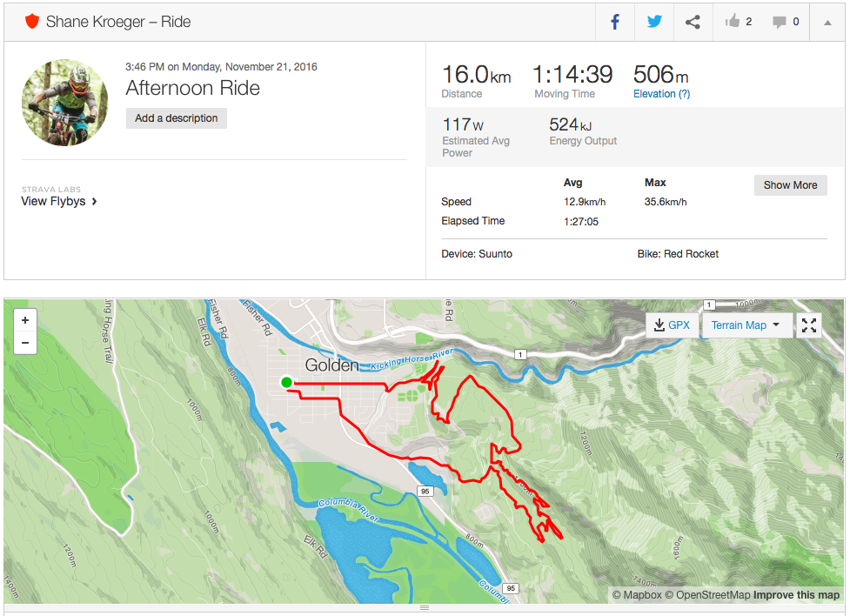Screen dimensions: 850x616
Task: Click Add a description button
Action: coord(177,118)
